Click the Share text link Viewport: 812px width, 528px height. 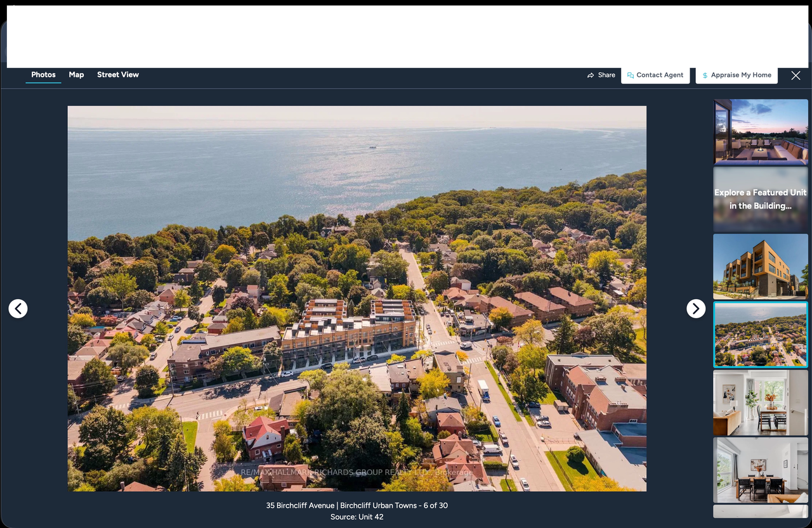click(606, 75)
